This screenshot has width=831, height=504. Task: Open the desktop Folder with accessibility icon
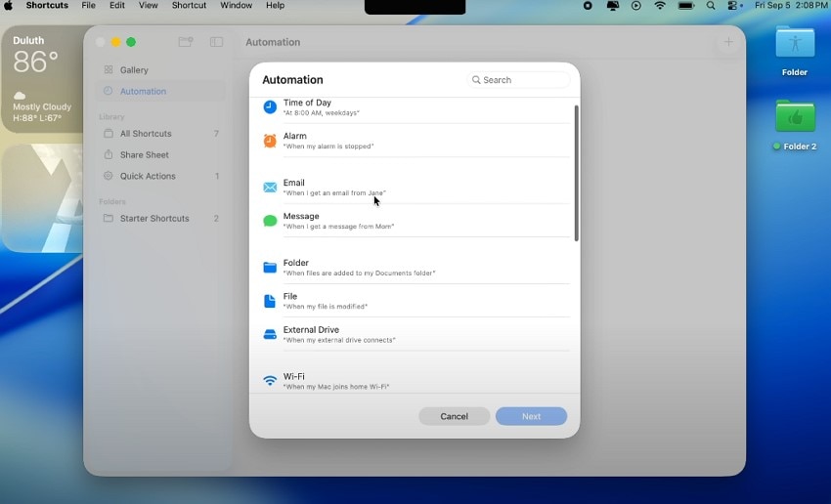click(795, 42)
